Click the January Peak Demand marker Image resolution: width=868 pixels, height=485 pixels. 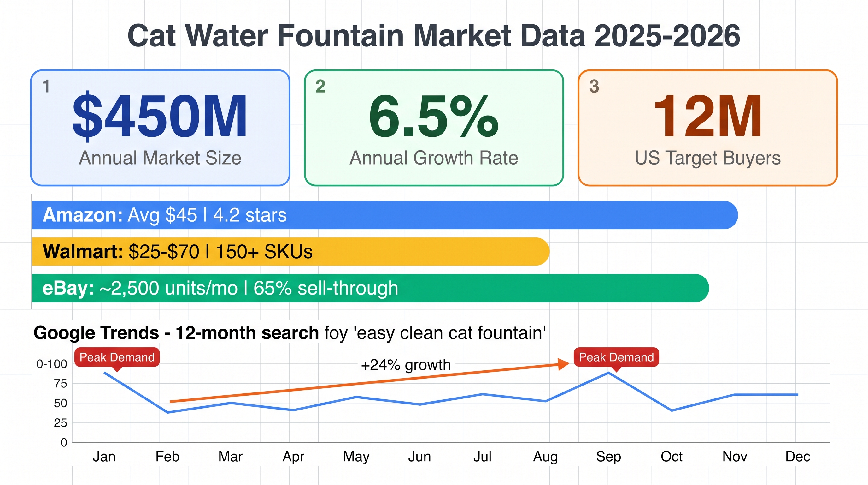[117, 357]
